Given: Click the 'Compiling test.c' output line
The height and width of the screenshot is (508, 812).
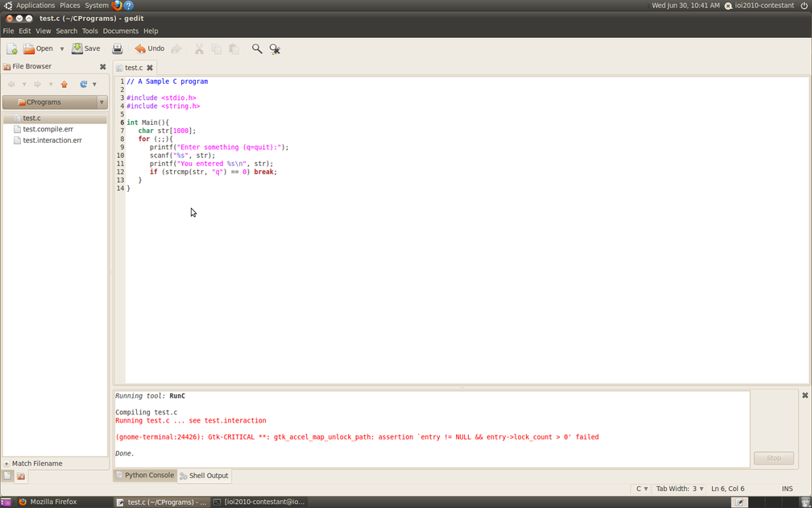Looking at the screenshot, I should pyautogui.click(x=146, y=413).
